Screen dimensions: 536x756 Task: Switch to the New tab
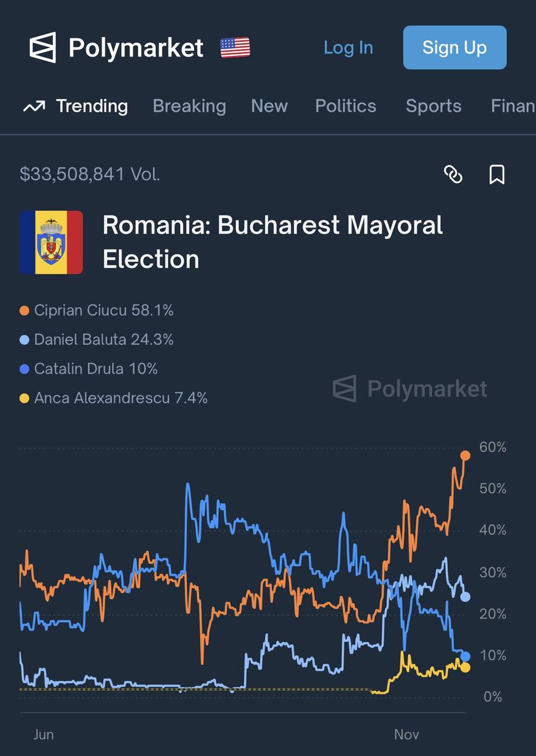(x=269, y=106)
